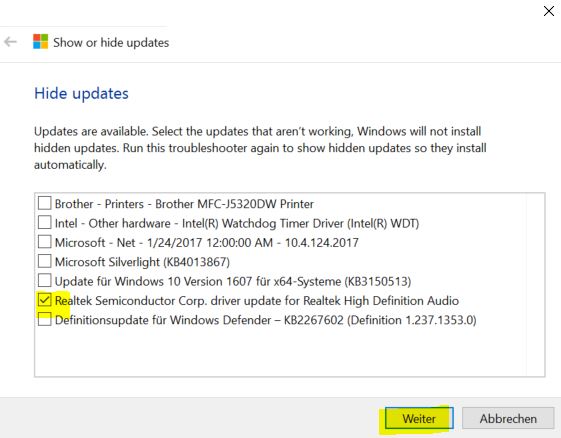Check the Intel Watchdog Timer Driver update

[x=44, y=223]
